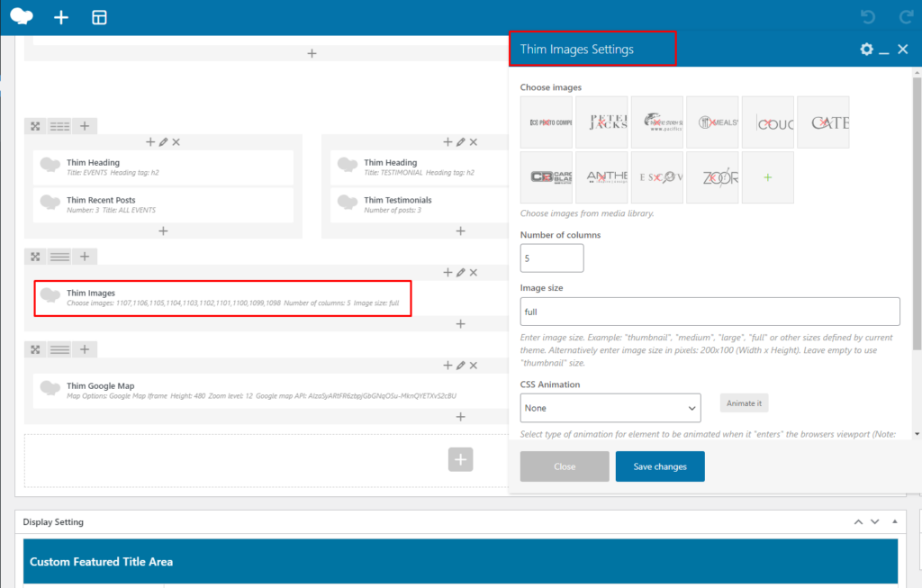Viewport: 922px width, 588px height.
Task: Select the CB Card Blank logo thumbnail
Action: click(547, 177)
